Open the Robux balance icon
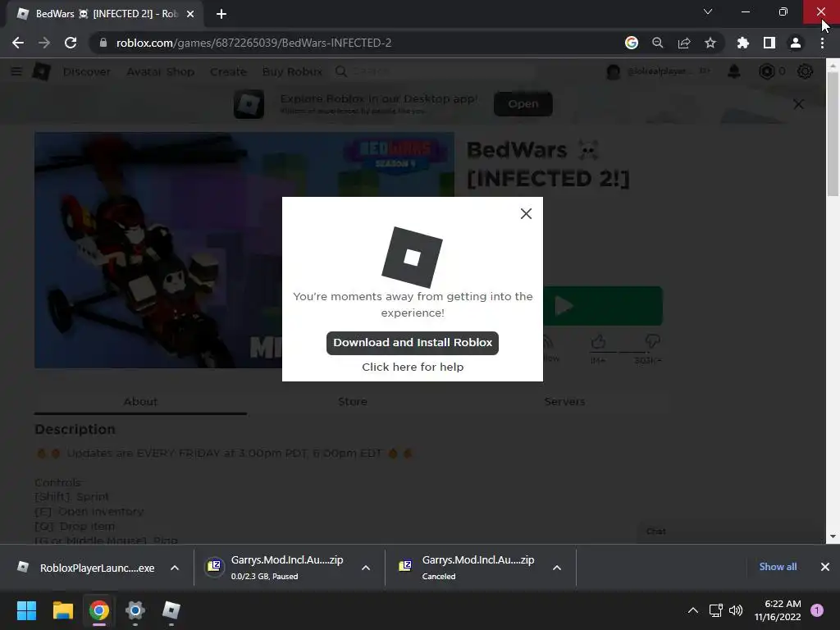This screenshot has width=840, height=630. click(767, 71)
